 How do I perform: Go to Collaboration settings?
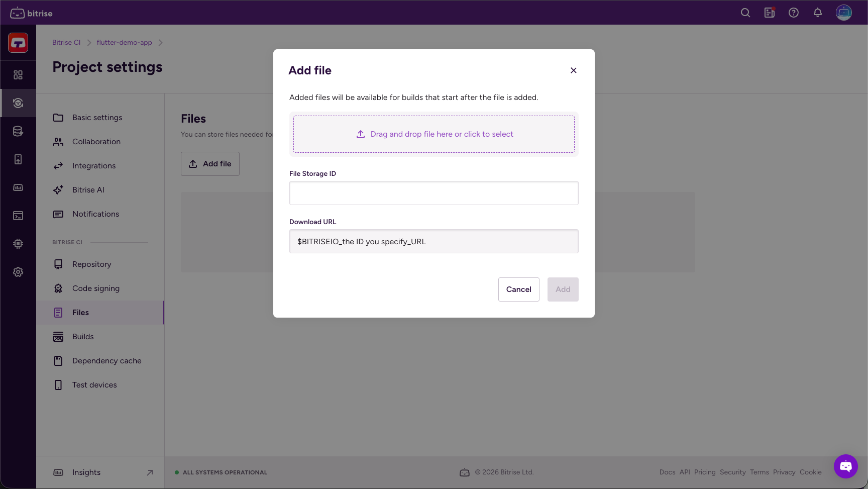100,142
